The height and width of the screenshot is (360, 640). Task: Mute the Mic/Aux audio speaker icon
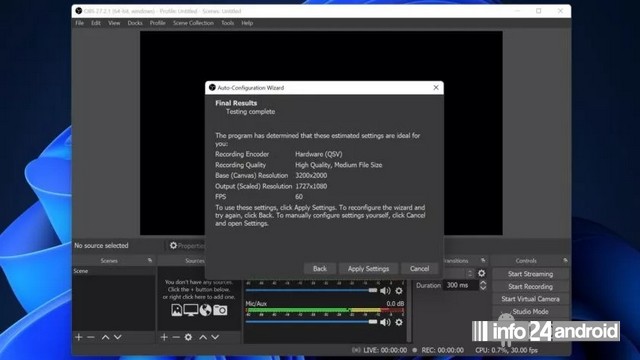(385, 322)
